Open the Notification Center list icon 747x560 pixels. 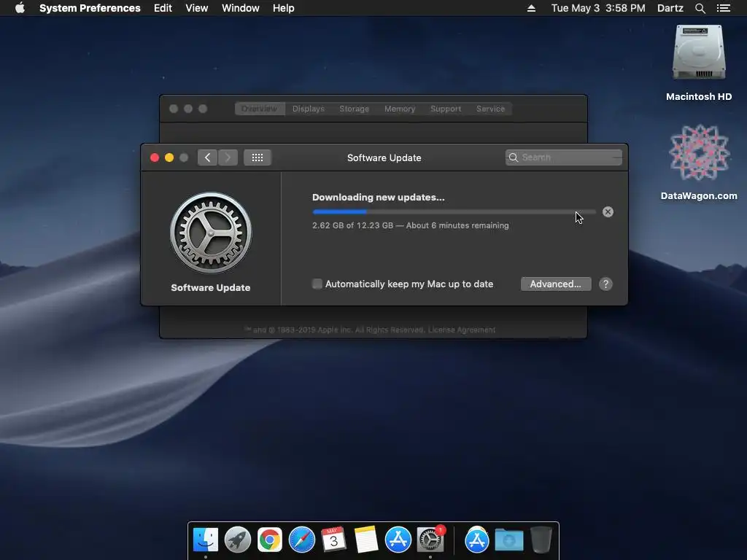(x=723, y=8)
